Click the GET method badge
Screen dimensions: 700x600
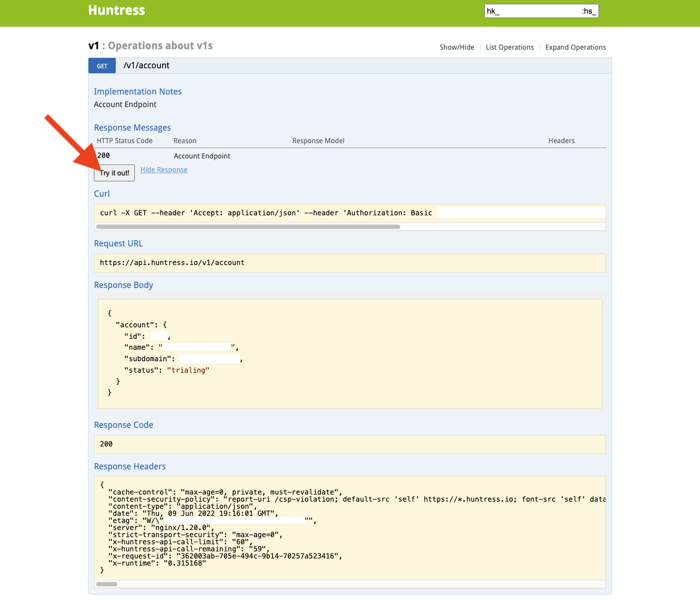(102, 66)
